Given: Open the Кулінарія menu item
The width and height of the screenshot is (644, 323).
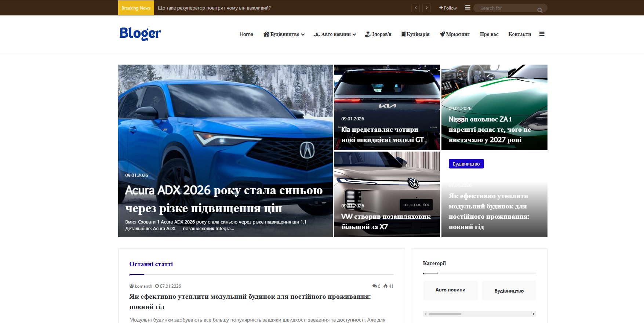Looking at the screenshot, I should pyautogui.click(x=415, y=34).
